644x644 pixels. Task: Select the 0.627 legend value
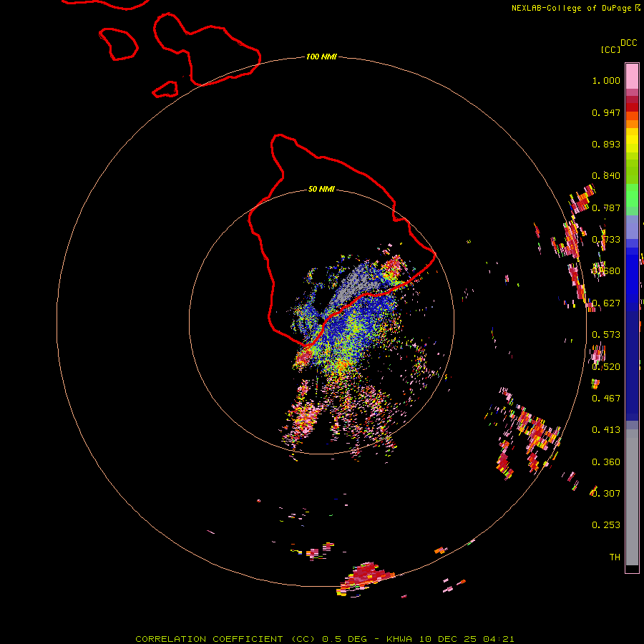(x=606, y=303)
